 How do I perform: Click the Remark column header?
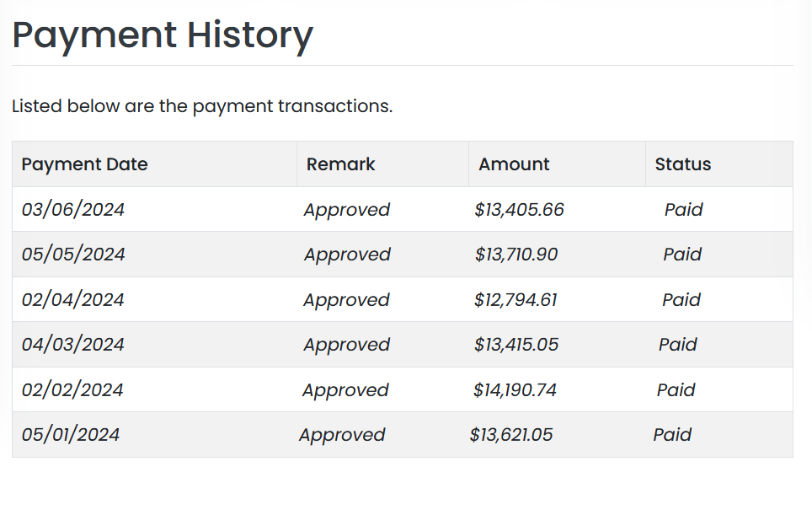click(x=341, y=164)
